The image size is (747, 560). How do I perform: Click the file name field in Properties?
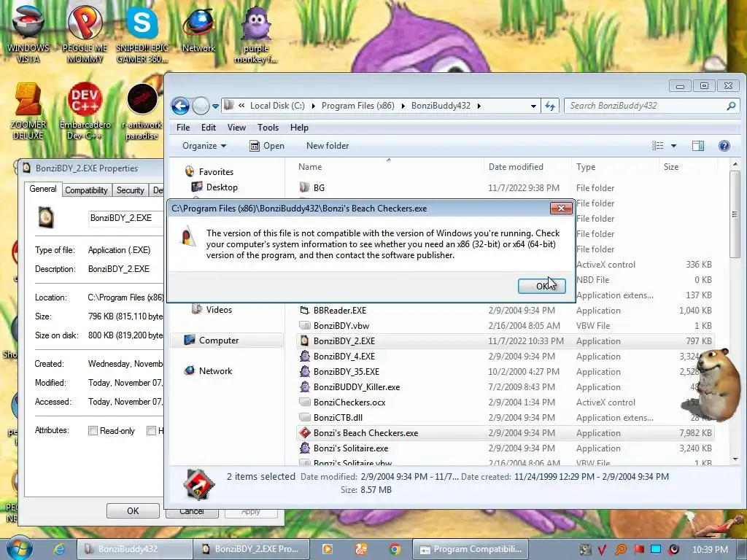point(125,218)
